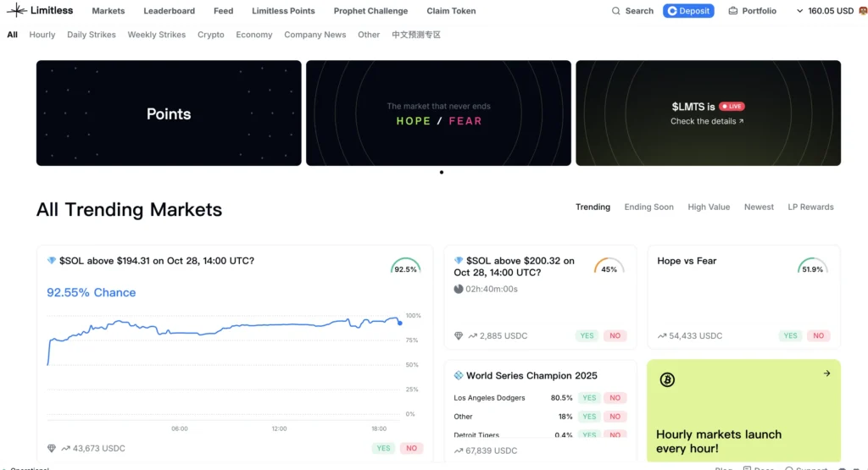Choose YES for Los Angeles Dodgers
The height and width of the screenshot is (470, 868).
pos(589,398)
